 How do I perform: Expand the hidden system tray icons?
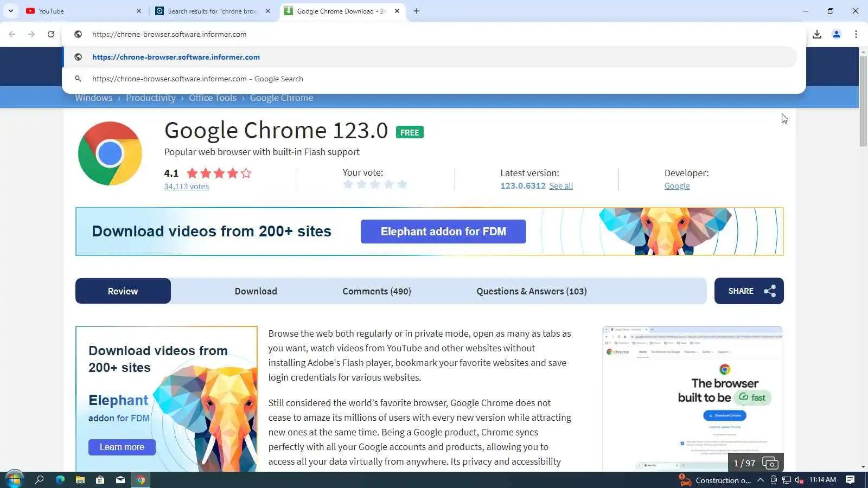coord(761,480)
